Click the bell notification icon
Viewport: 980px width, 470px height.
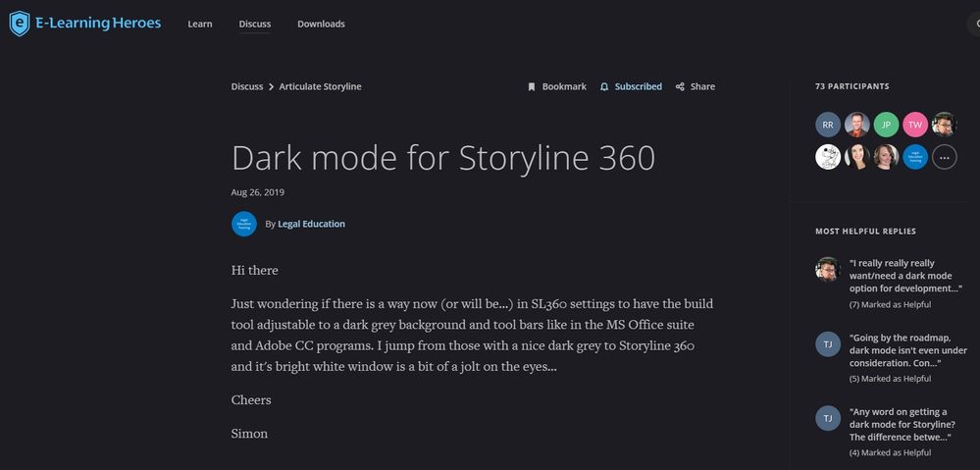(x=604, y=86)
